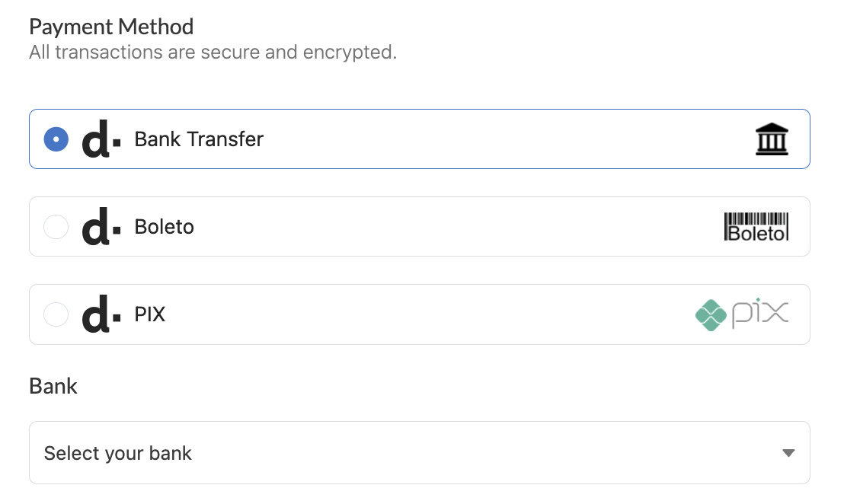The height and width of the screenshot is (504, 844).
Task: Click empty space in the Boleto option row
Action: tap(457, 227)
